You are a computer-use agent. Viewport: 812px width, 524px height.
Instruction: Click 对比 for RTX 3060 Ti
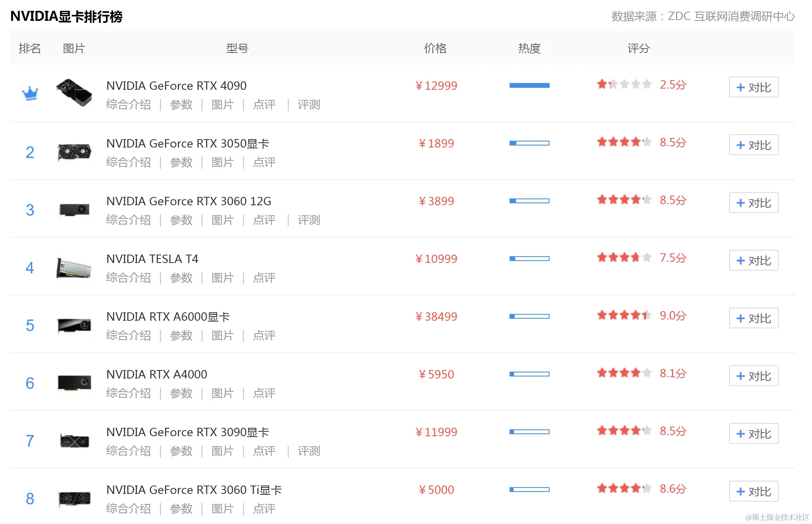[x=753, y=492]
